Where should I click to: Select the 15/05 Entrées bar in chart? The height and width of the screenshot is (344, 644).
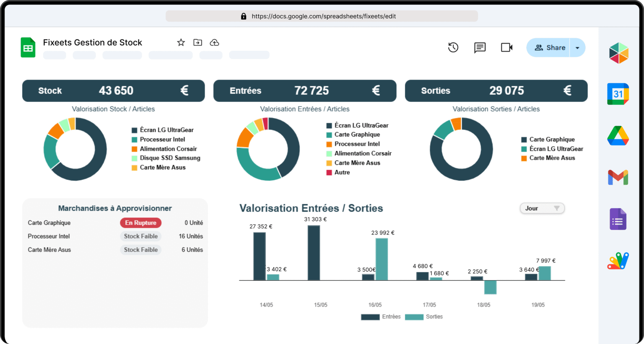click(314, 253)
